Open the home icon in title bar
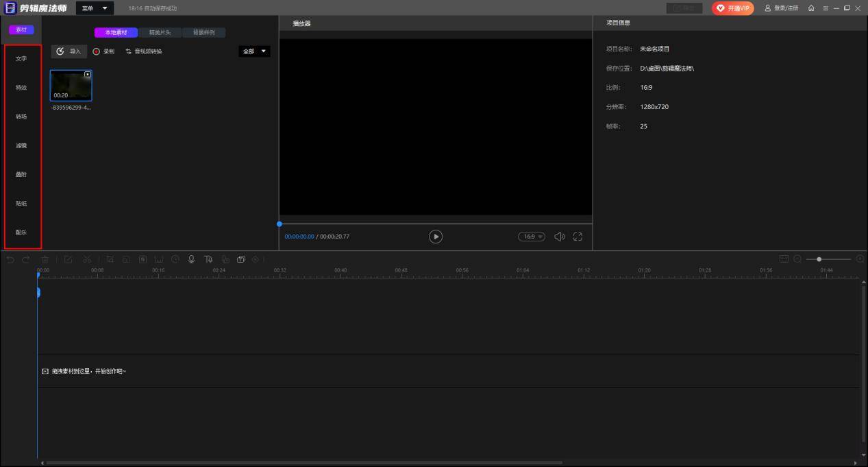 811,8
